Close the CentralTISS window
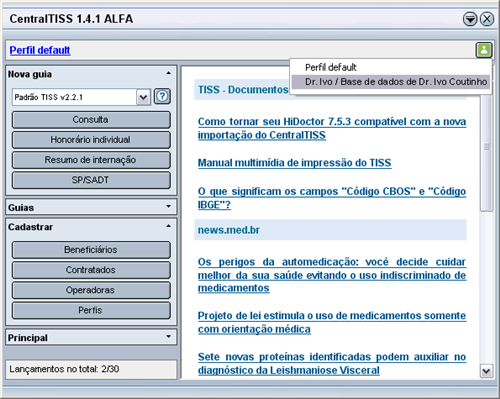This screenshot has height=399, width=500. click(x=487, y=19)
